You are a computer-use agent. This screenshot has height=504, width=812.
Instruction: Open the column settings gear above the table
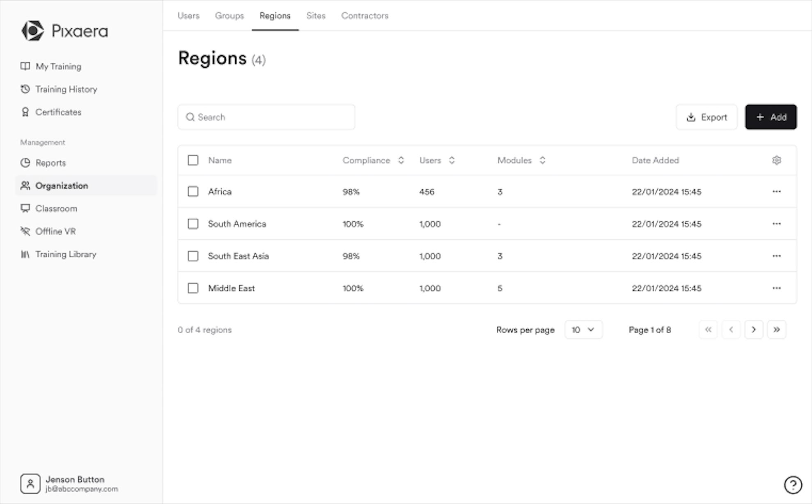point(777,160)
